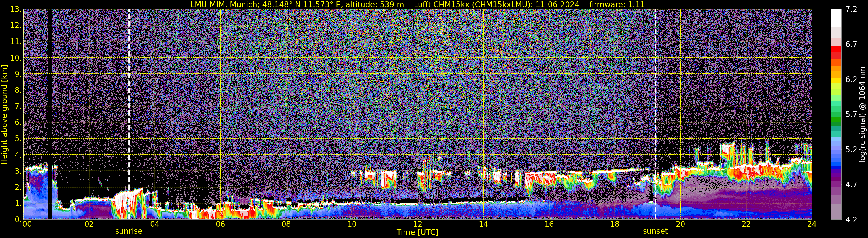Click the colorbar value 6.7
Screen dimensions: 868x238
851,44
